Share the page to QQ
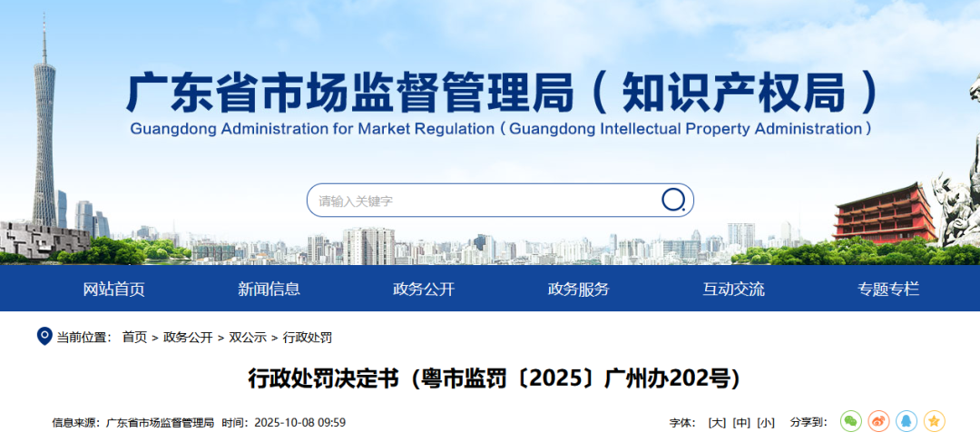 (906, 421)
